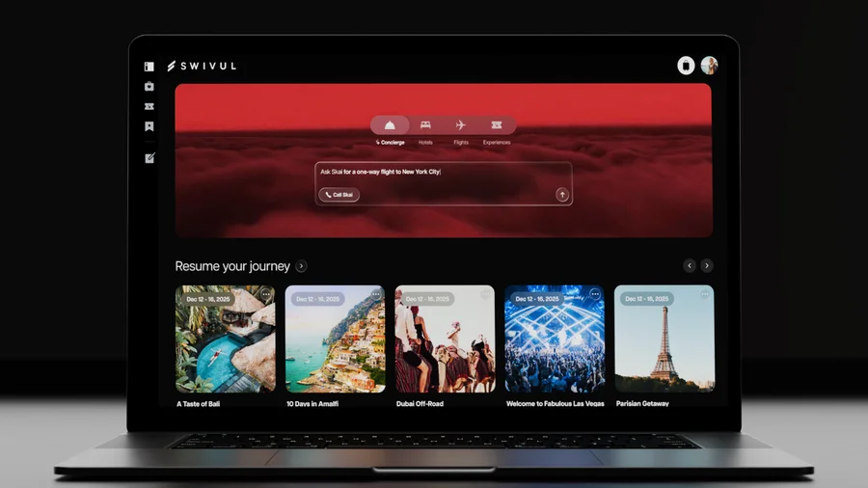This screenshot has height=488, width=868.
Task: Select the Concierge tab
Action: point(390,125)
